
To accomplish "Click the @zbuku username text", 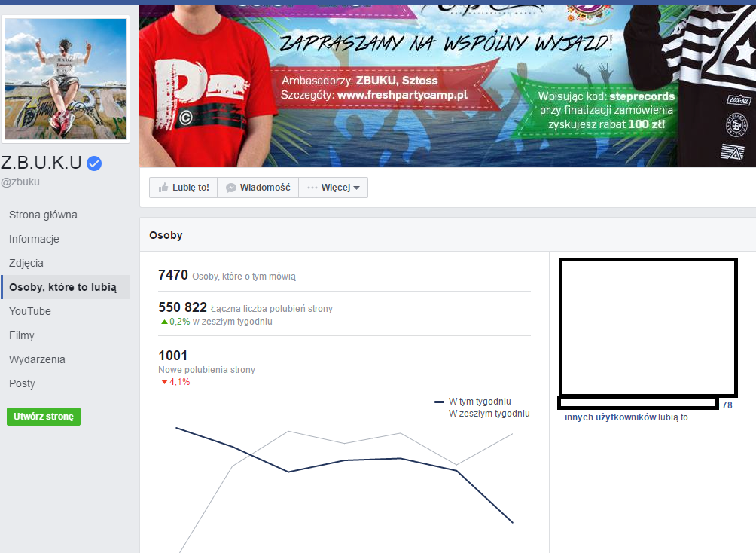I will pos(20,182).
